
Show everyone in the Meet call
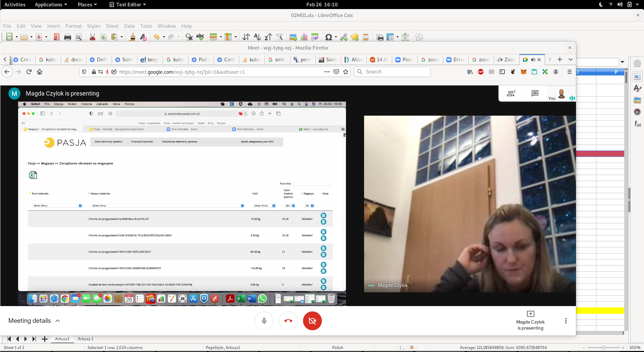(511, 94)
